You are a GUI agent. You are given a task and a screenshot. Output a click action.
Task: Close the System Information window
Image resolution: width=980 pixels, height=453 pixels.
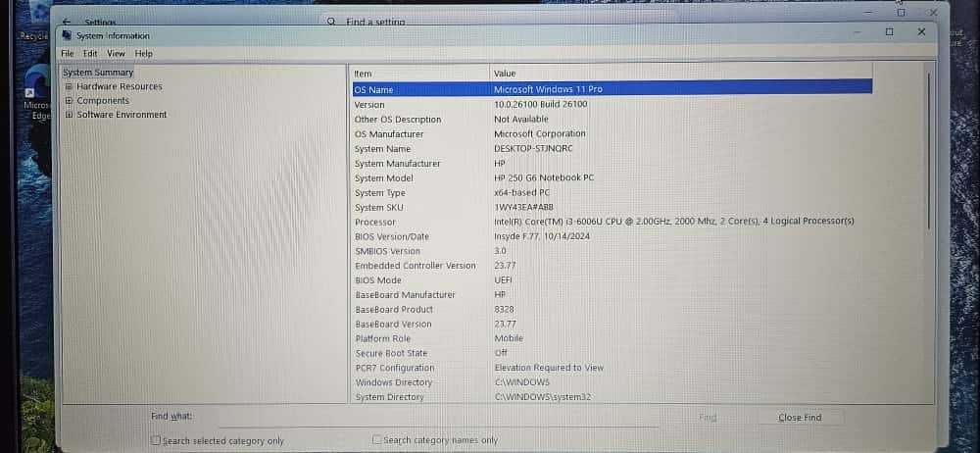921,32
